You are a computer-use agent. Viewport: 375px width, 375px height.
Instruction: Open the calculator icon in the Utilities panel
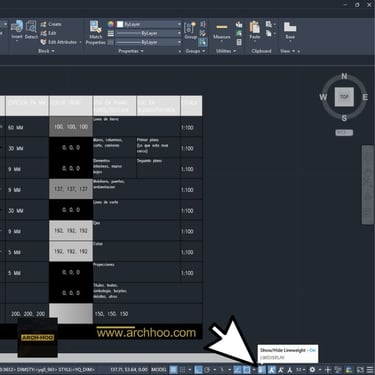point(239,42)
